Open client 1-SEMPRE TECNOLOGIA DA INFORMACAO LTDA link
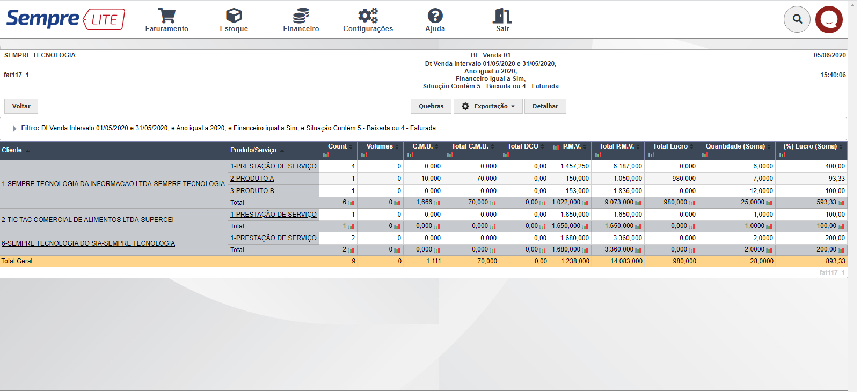 point(113,184)
